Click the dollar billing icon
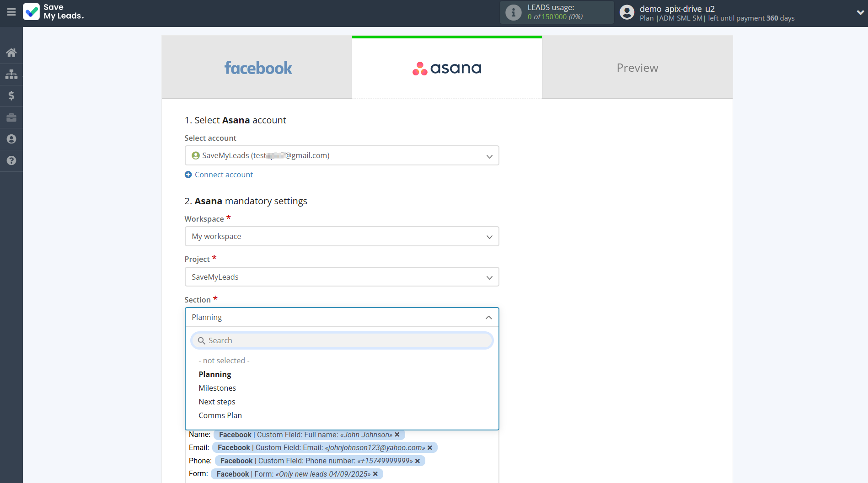 (11, 96)
